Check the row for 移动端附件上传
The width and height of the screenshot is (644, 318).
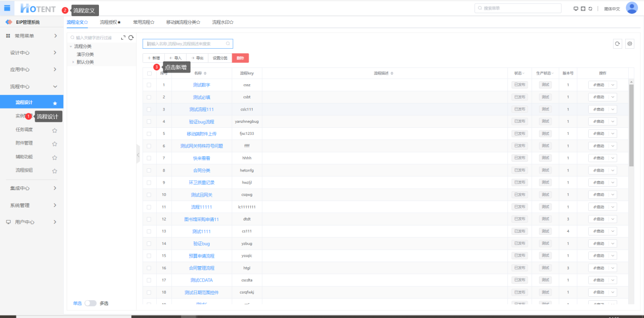point(149,133)
